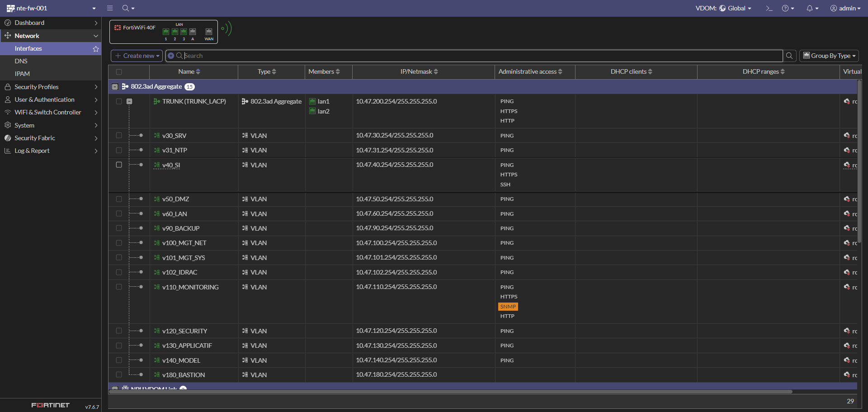Check the v30_SRV row checkbox
The width and height of the screenshot is (868, 412).
click(x=119, y=135)
